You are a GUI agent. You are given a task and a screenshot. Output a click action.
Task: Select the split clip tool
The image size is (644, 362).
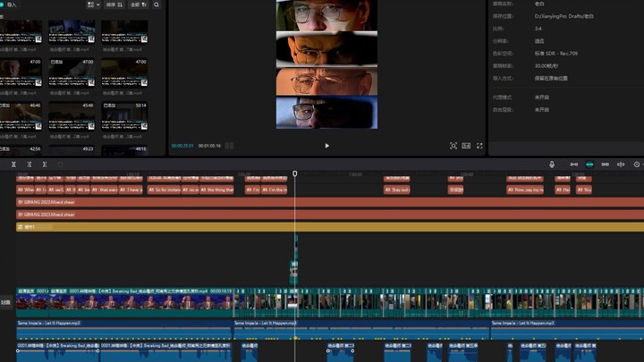coord(13,164)
